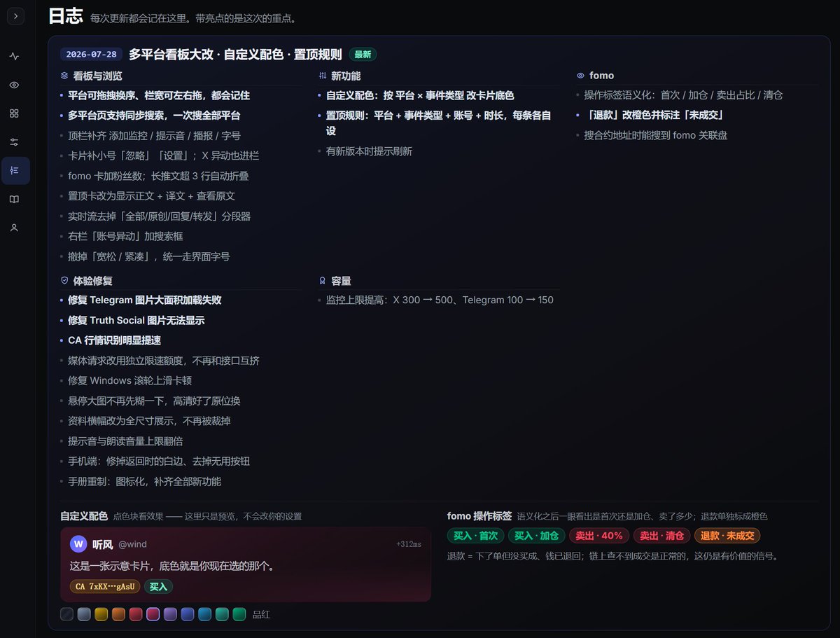Image resolution: width=840 pixels, height=638 pixels.
Task: Click entry 修复 Telegram 图片大面积加载失败
Action: (x=145, y=300)
